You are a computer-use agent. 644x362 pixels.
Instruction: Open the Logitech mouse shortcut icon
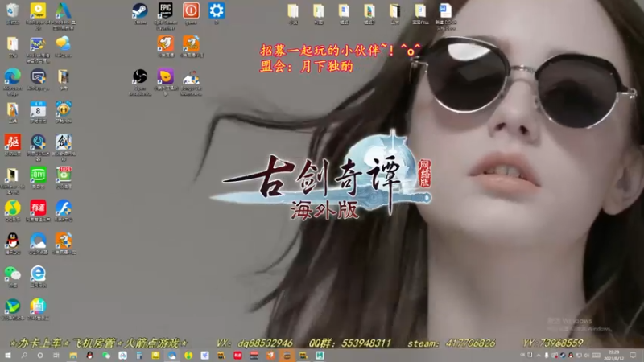(191, 77)
